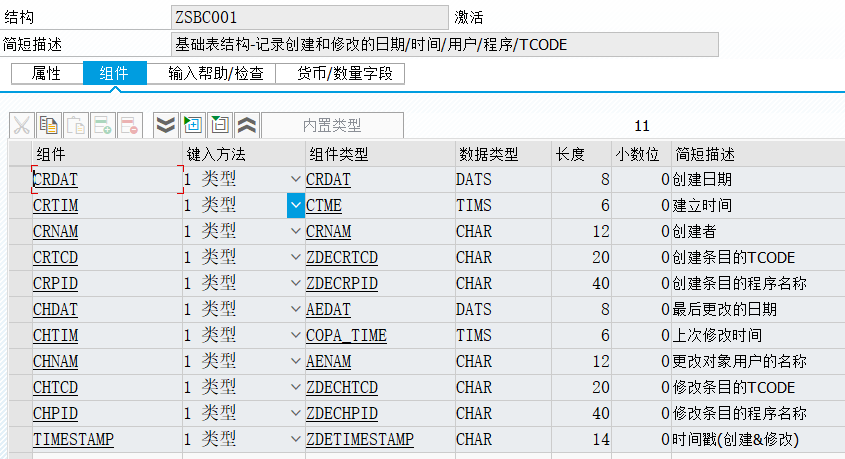
Task: Click the 键入方法 column header
Action: pos(244,154)
